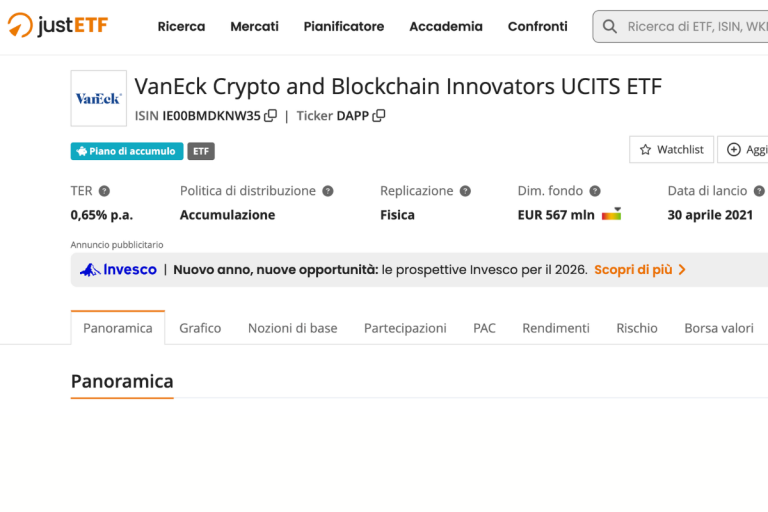
Task: Click the Piano di accumulo badge
Action: click(x=126, y=151)
